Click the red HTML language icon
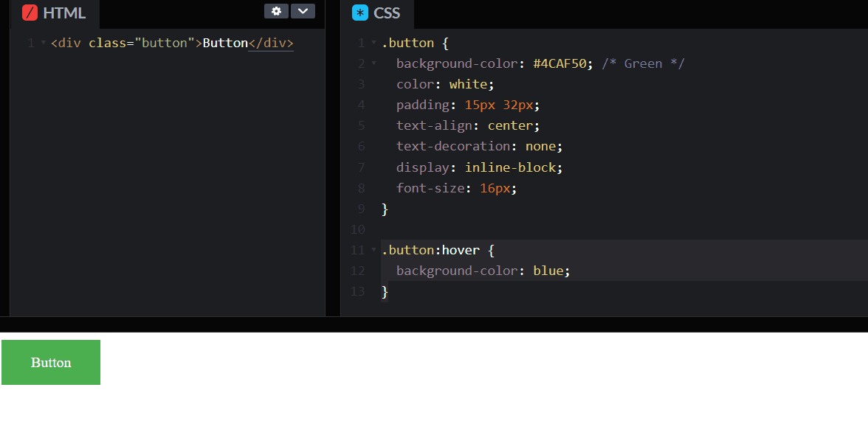 point(31,12)
